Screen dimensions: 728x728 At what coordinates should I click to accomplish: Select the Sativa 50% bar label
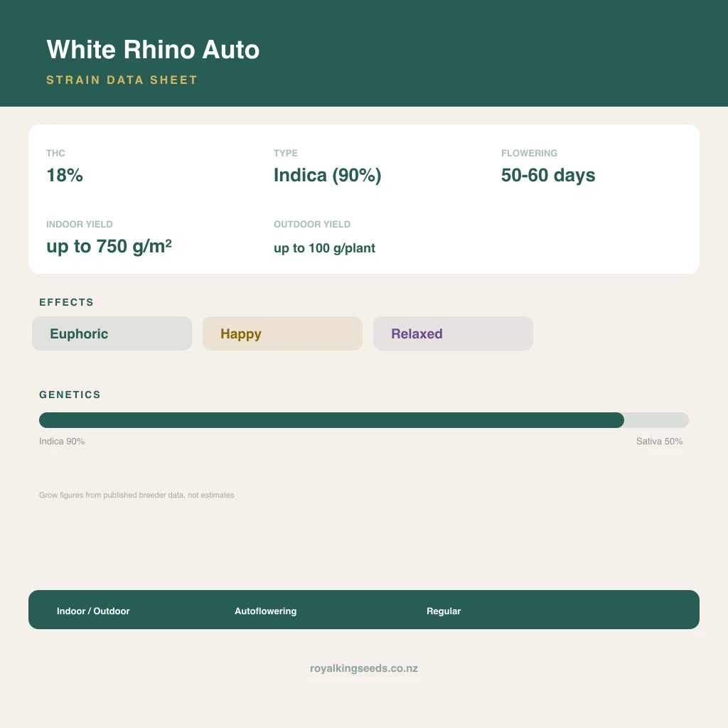click(659, 441)
